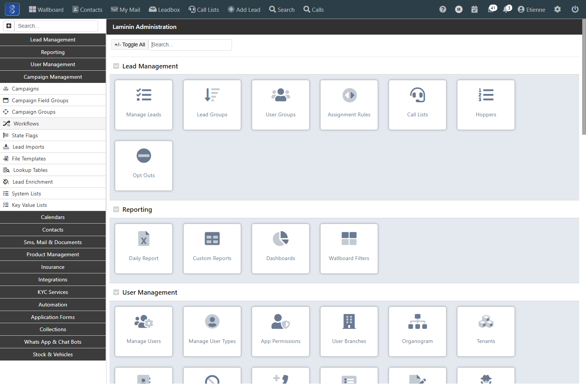Open My Mail in the top navigation
This screenshot has width=586, height=392.
pyautogui.click(x=125, y=10)
